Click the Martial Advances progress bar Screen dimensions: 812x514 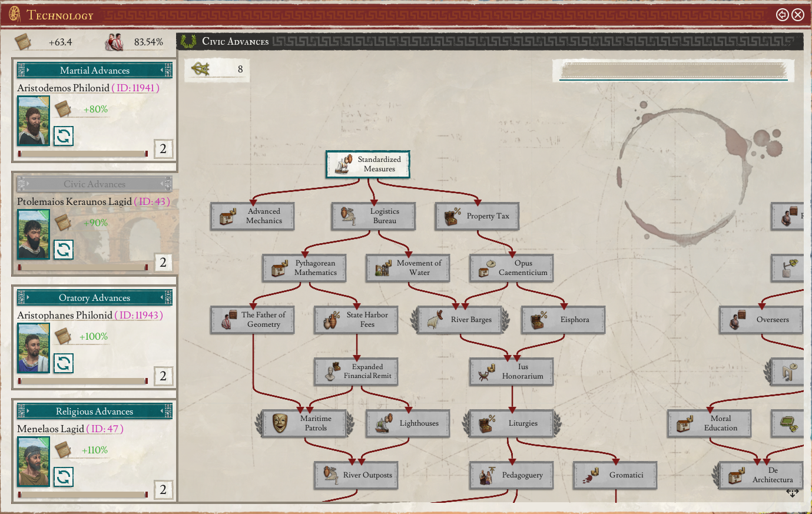point(83,154)
